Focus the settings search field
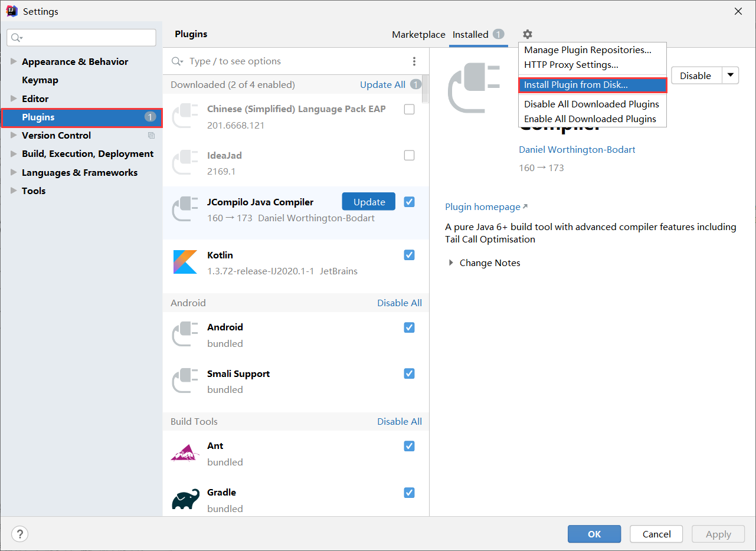 (x=81, y=38)
